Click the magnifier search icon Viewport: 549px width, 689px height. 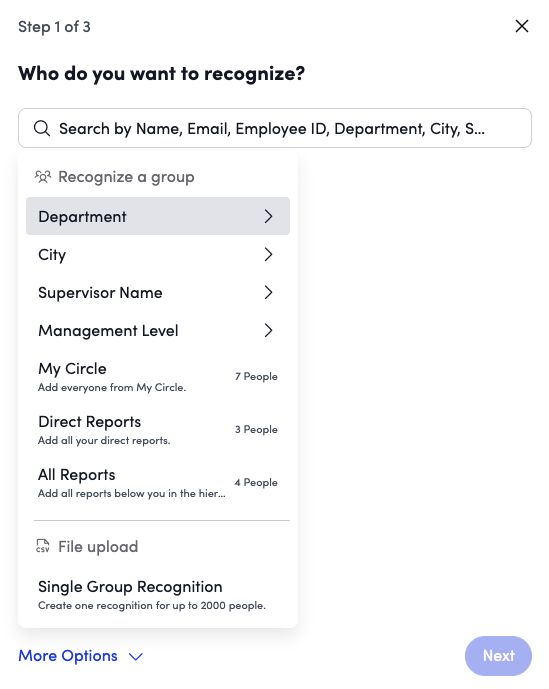click(x=42, y=128)
